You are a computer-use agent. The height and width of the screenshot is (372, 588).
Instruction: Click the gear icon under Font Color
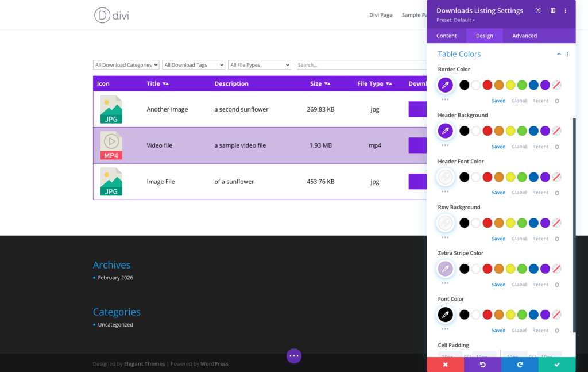pos(556,331)
